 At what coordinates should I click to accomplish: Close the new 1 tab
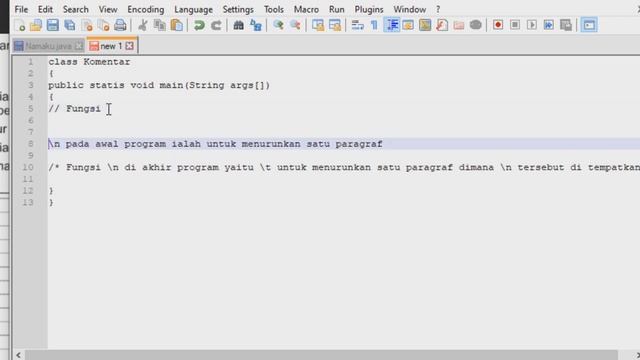click(x=129, y=46)
